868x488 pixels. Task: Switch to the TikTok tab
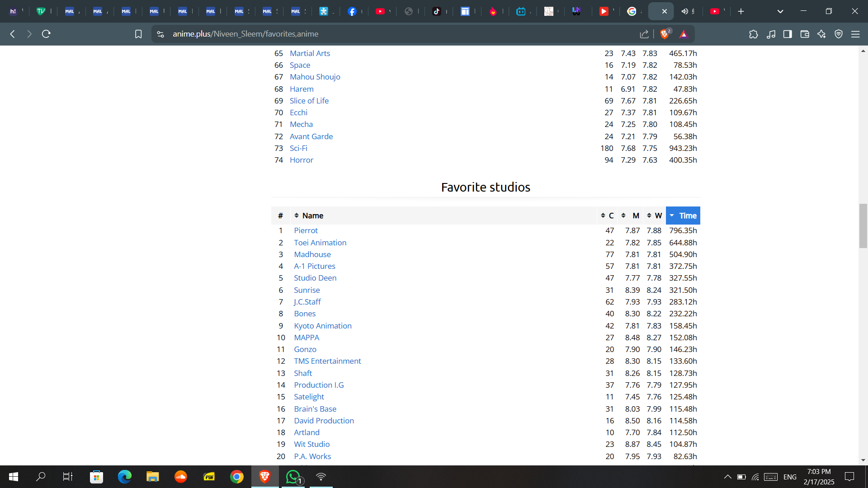437,11
